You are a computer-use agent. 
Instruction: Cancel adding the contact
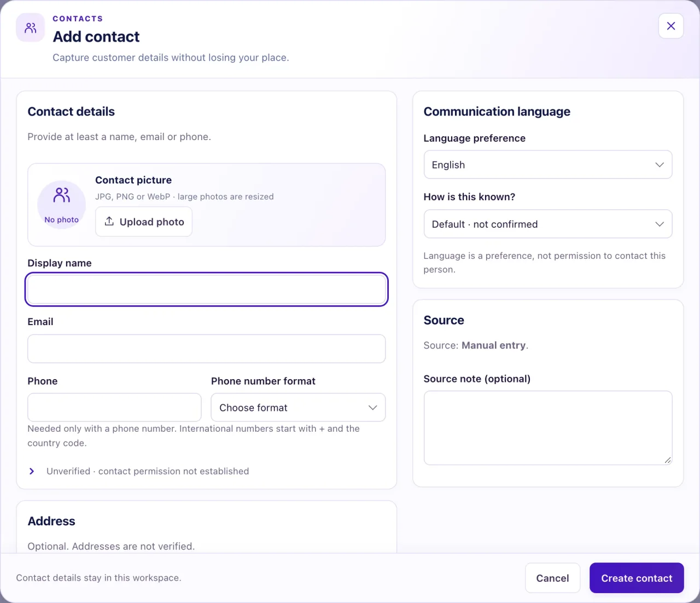tap(552, 578)
